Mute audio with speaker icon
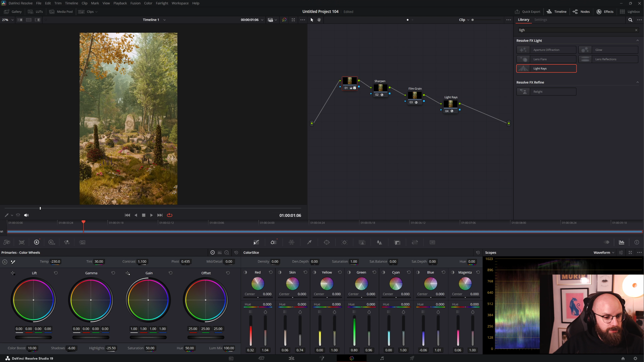The height and width of the screenshot is (362, 644). click(26, 215)
